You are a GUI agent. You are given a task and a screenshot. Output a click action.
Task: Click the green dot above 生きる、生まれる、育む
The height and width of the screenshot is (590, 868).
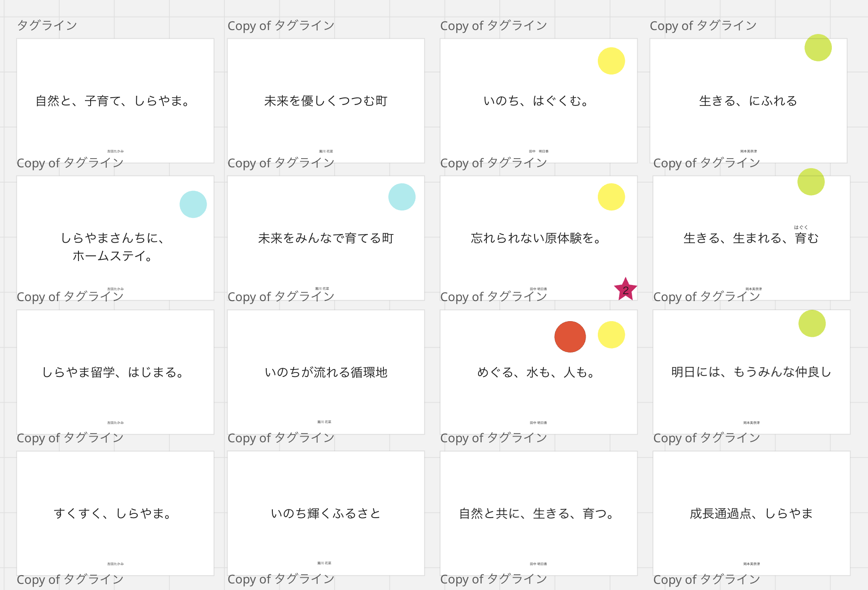(x=811, y=182)
